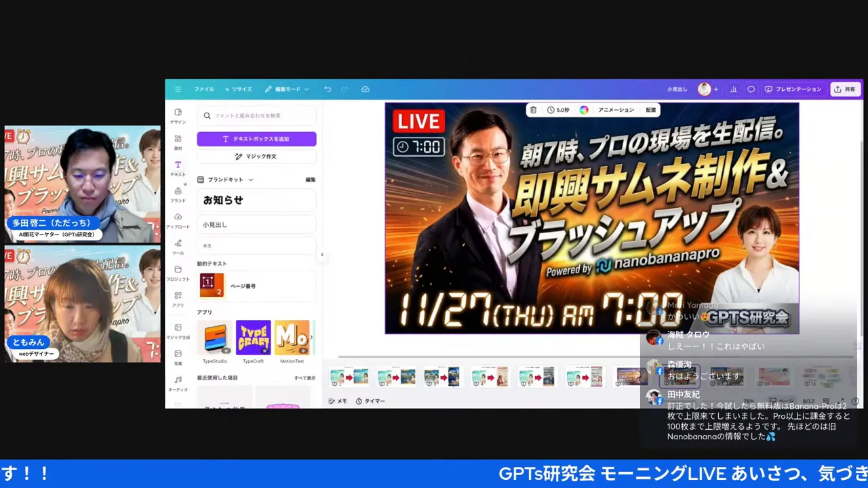Open the タイマー timer
Image resolution: width=868 pixels, height=488 pixels.
pyautogui.click(x=370, y=401)
